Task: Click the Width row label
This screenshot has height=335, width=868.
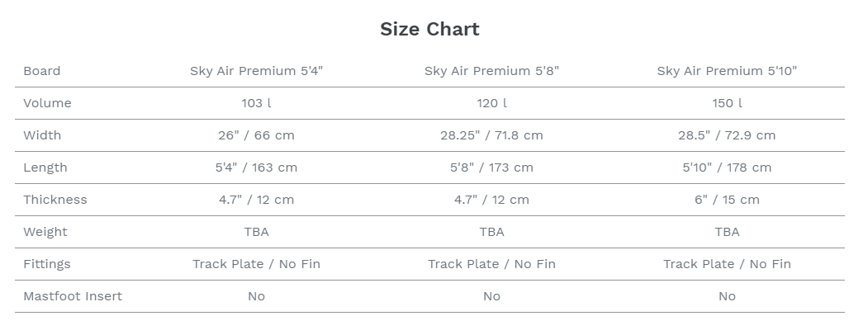Action: coord(42,135)
